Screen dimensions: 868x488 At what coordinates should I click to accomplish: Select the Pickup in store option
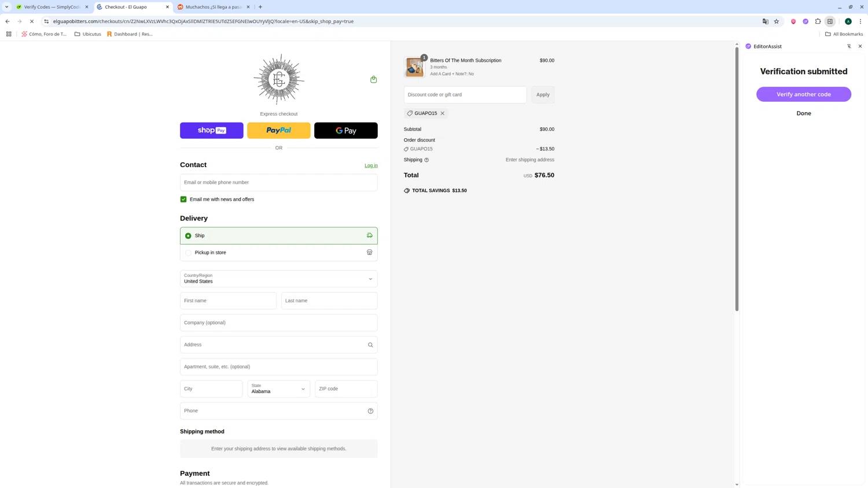click(x=279, y=253)
